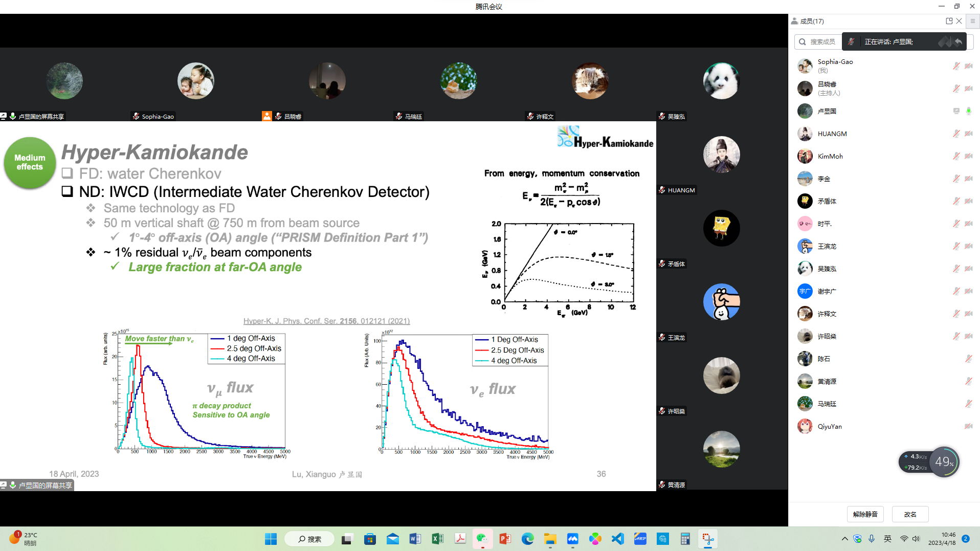980x551 pixels.
Task: Click 卢显国's screen-sharing icon in members list
Action: pos(956,111)
